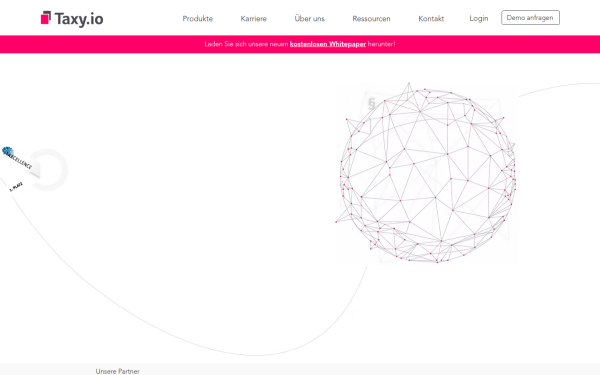Click the network sphere graphic
The width and height of the screenshot is (600, 375).
pyautogui.click(x=427, y=173)
